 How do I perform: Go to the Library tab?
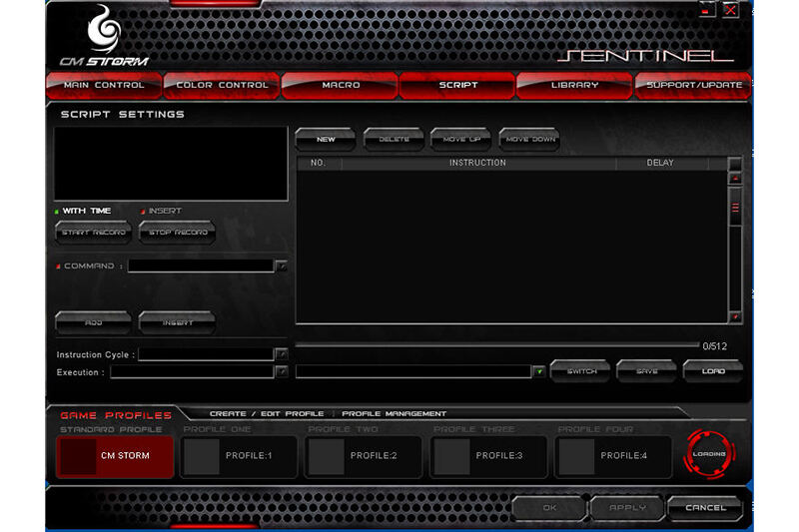575,85
